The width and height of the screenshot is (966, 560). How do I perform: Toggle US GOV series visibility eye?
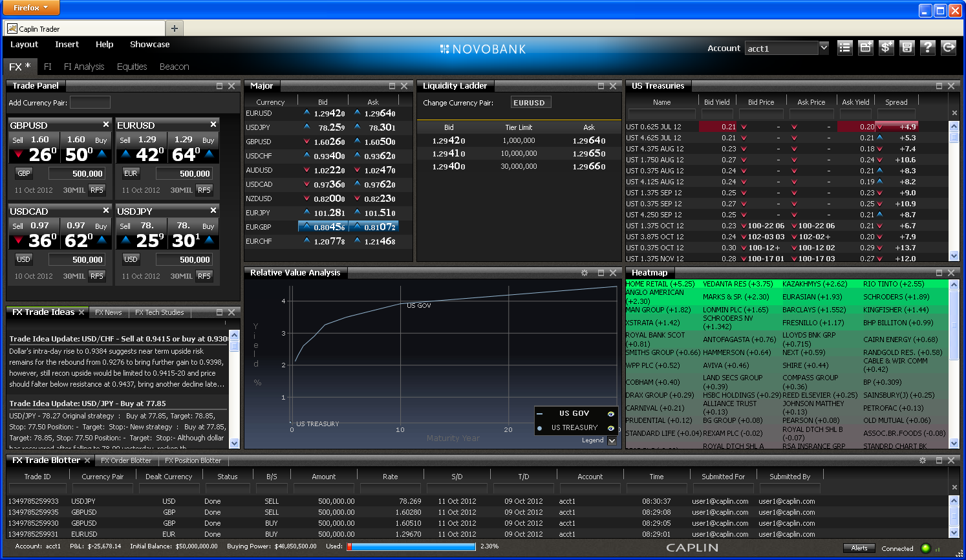[610, 414]
